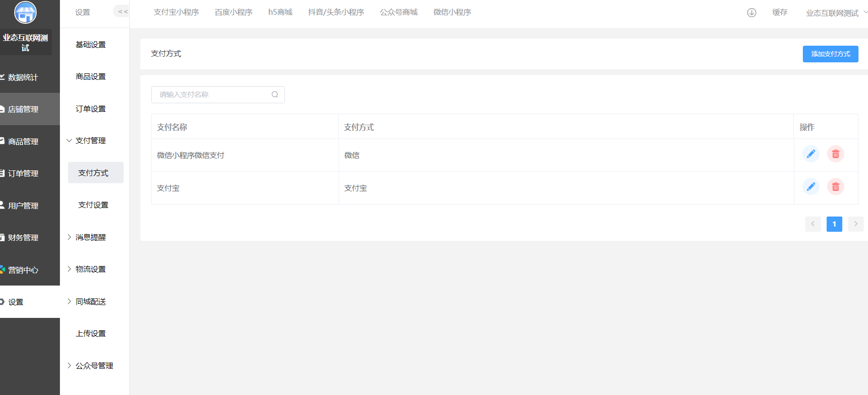Select 设置 in main sidebar

[x=30, y=302]
